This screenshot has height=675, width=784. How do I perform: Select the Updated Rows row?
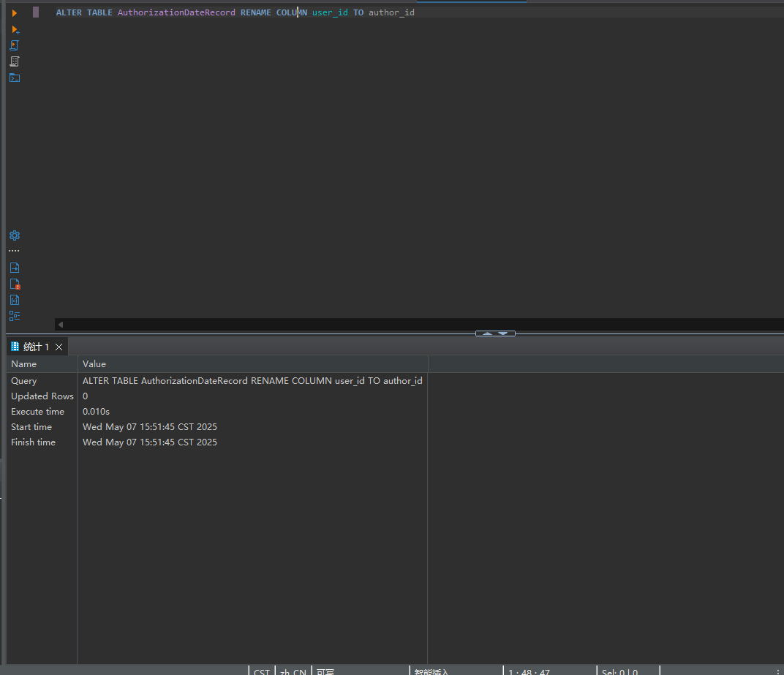pyautogui.click(x=42, y=396)
